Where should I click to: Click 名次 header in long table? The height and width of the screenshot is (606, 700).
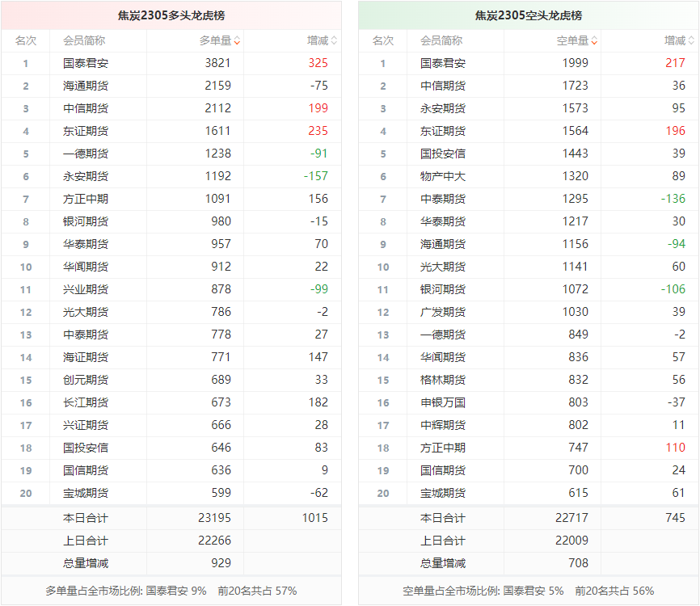(26, 40)
